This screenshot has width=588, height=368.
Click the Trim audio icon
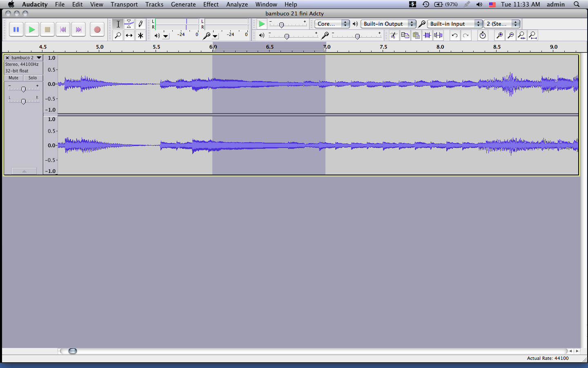(x=427, y=36)
